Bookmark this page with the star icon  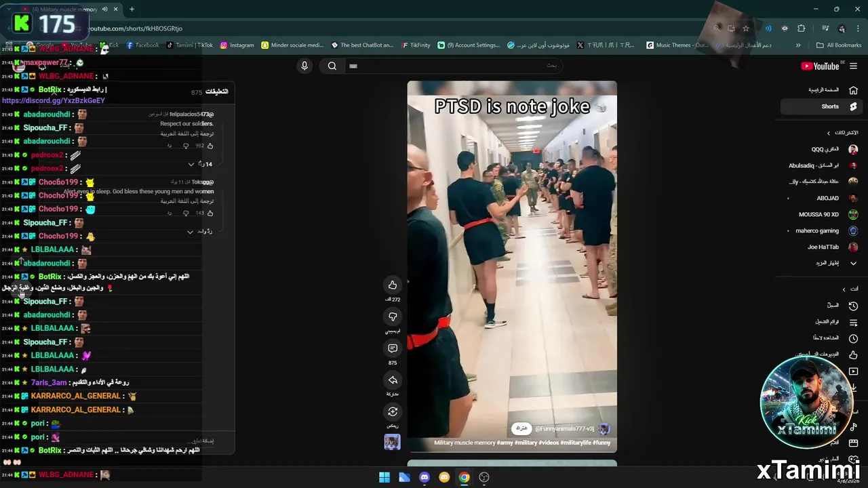pos(745,28)
